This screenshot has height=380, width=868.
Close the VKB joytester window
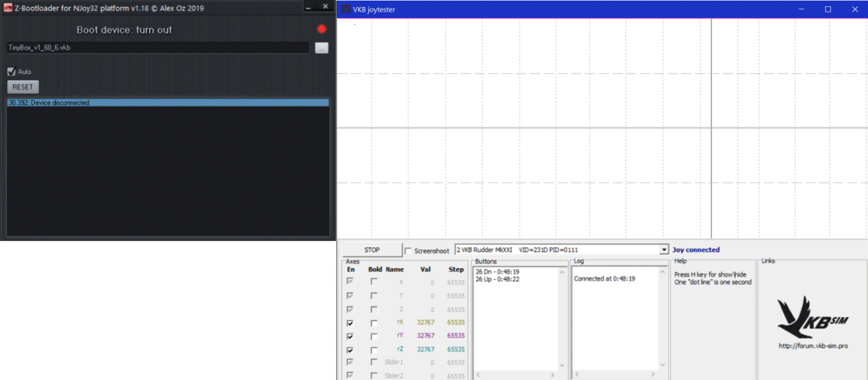[x=855, y=10]
